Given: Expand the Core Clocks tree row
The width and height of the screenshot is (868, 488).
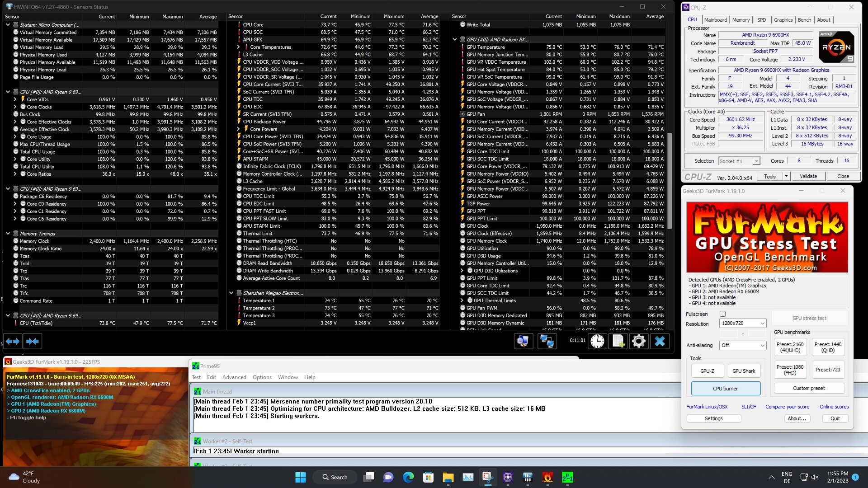Looking at the screenshot, I should (15, 107).
